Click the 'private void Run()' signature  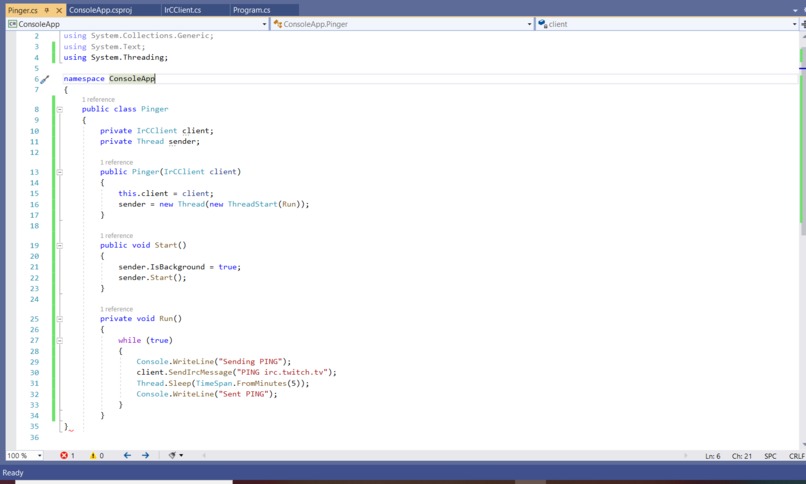(x=141, y=319)
